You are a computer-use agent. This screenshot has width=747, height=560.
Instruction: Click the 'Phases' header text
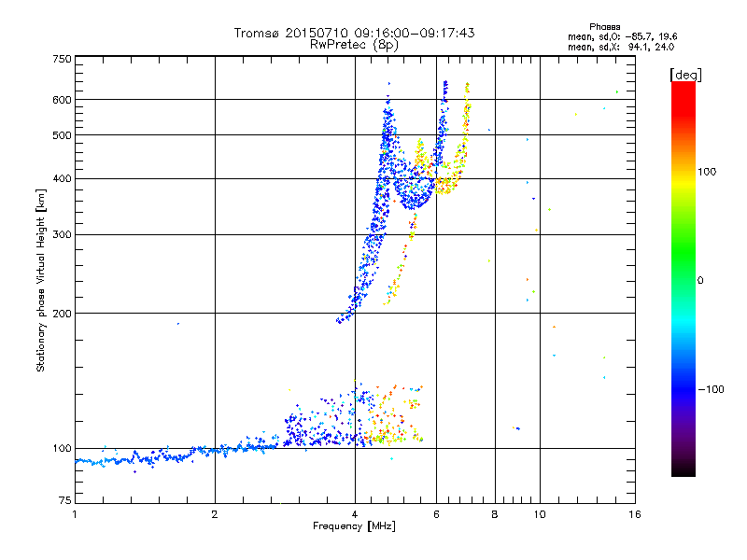(604, 27)
